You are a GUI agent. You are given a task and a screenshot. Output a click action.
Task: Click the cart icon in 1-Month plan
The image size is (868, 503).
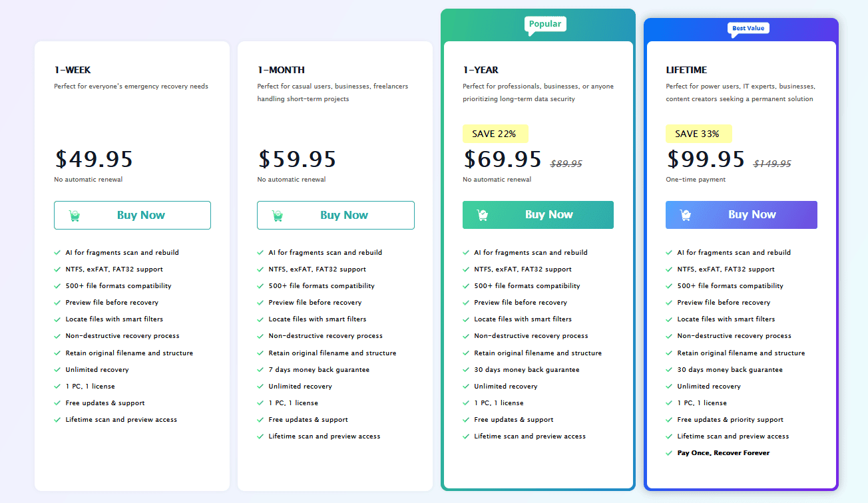pyautogui.click(x=278, y=216)
